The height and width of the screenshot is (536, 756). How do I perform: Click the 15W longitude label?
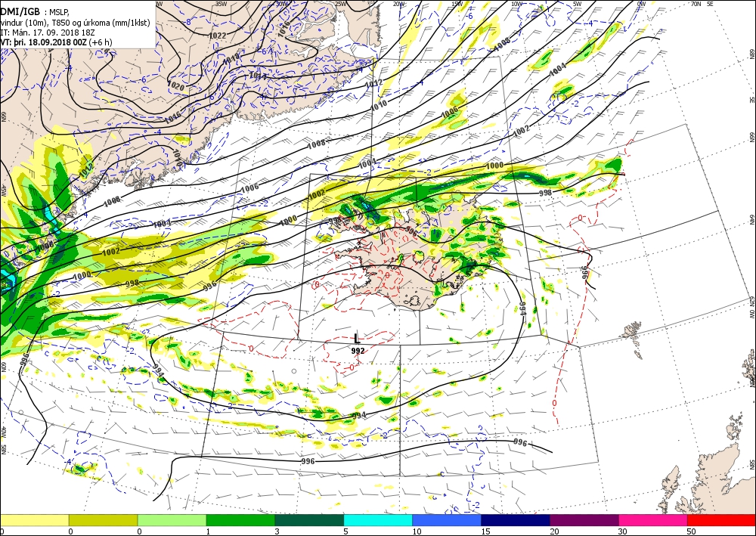tap(457, 4)
